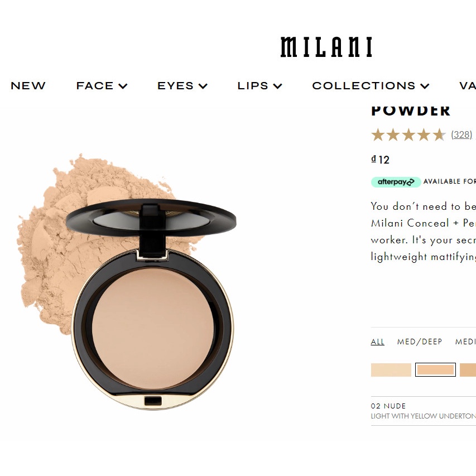Click the 02 NUDE shade name
The image size is (476, 476).
tap(388, 406)
